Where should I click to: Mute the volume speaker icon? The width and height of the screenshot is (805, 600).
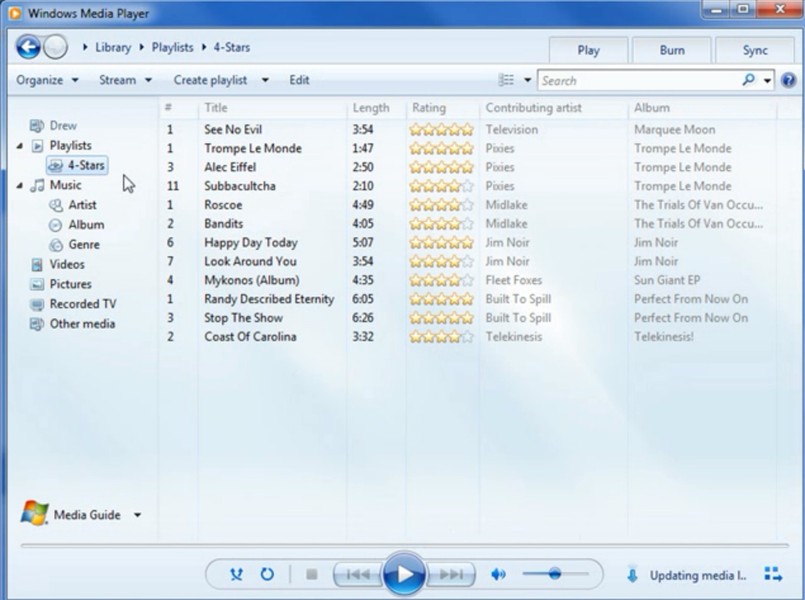tap(498, 574)
